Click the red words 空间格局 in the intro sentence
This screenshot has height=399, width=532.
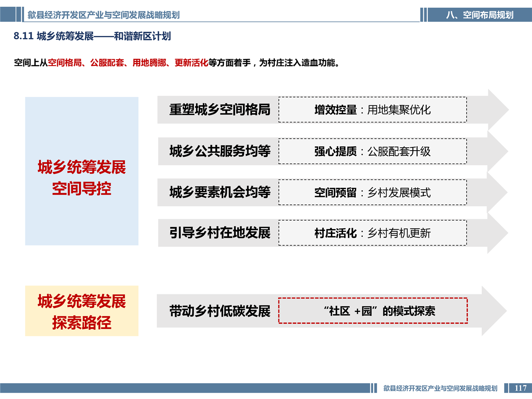(65, 63)
